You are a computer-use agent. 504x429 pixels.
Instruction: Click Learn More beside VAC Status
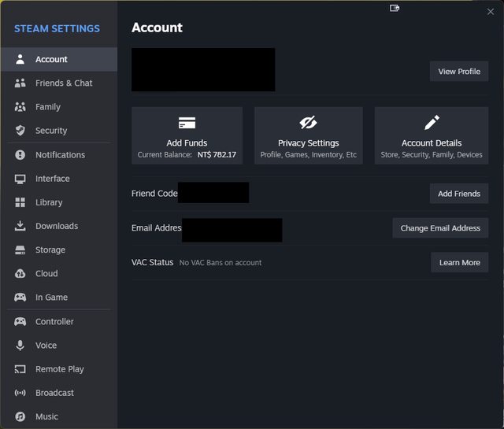point(459,263)
